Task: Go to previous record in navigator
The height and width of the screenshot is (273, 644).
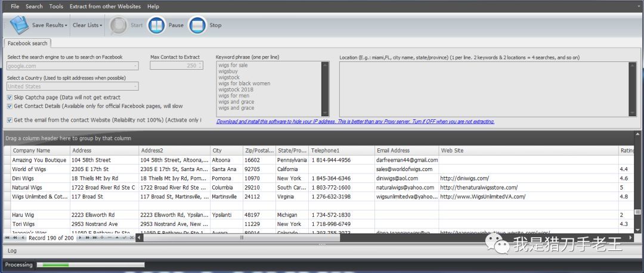Action: (x=23, y=238)
